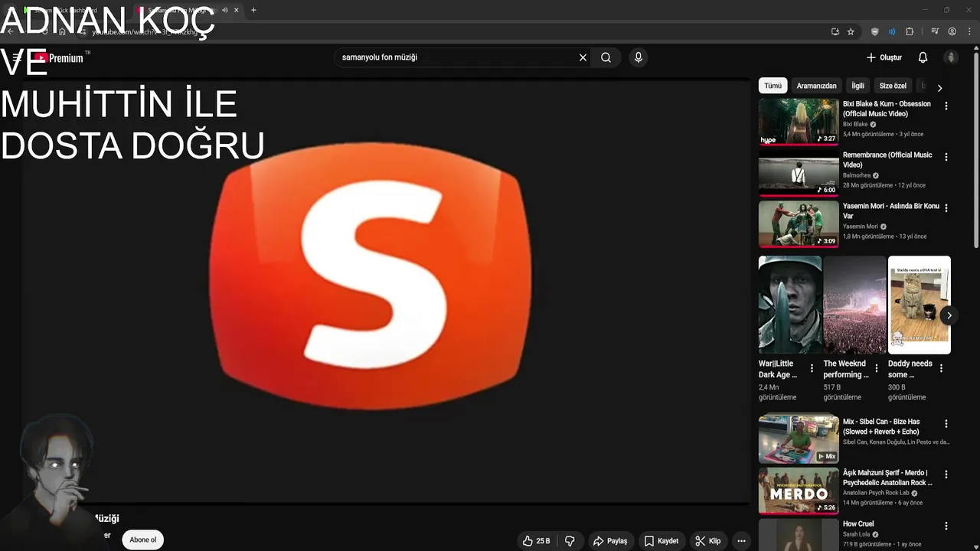Open the War Little Dark Age short
This screenshot has height=551, width=980.
(x=790, y=305)
